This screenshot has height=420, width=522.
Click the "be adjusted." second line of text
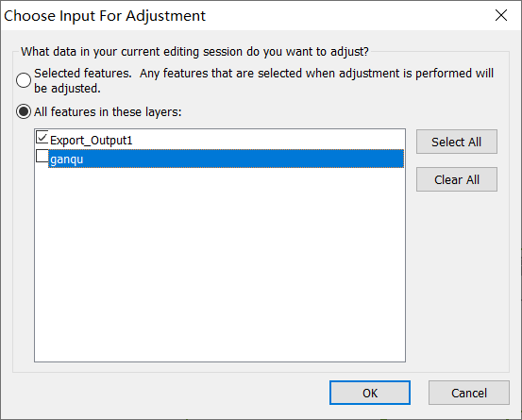click(67, 89)
